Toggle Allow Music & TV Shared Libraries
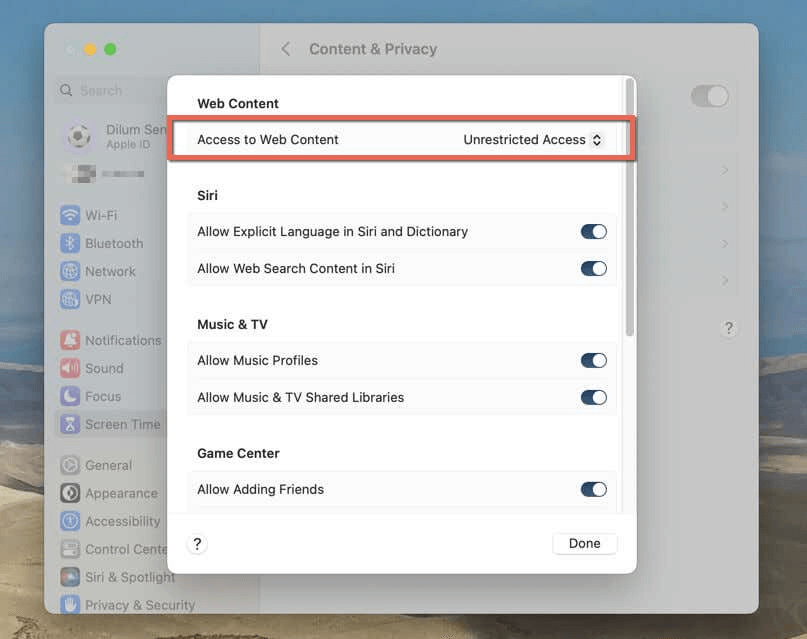This screenshot has height=639, width=807. coord(593,397)
